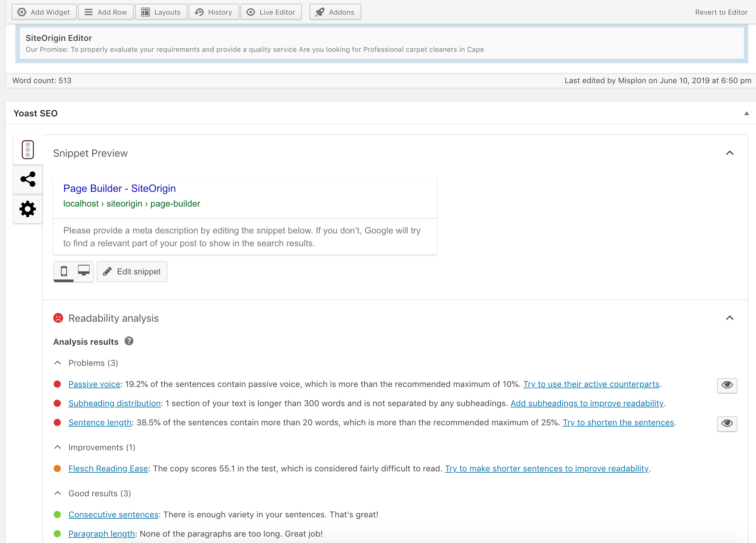Screen dimensions: 756x543
Task: Open the Subheading distribution link
Action: 115,403
